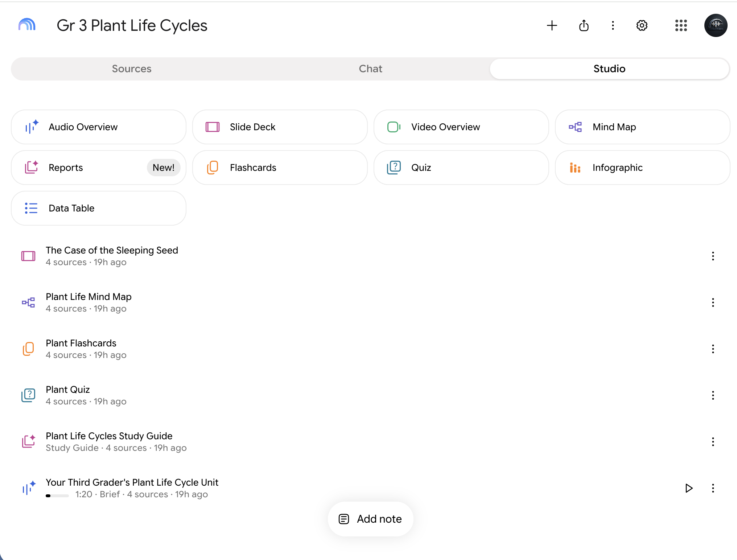Open notebook options in top bar
Screen dimensions: 737x560
(613, 25)
